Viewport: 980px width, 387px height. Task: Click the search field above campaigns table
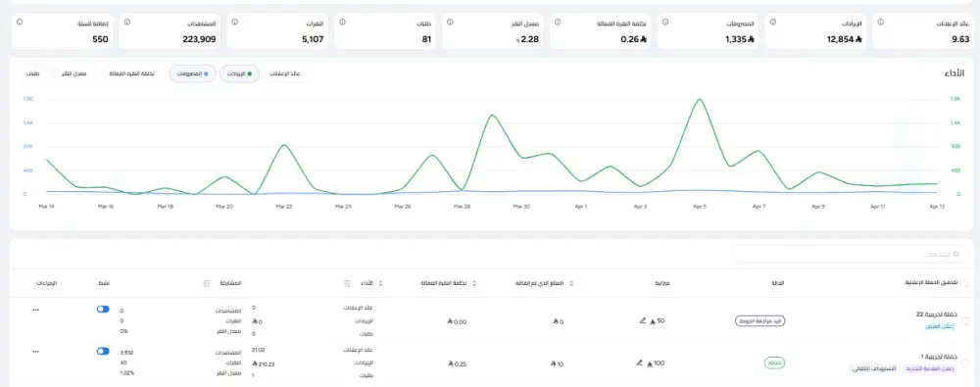(x=850, y=254)
